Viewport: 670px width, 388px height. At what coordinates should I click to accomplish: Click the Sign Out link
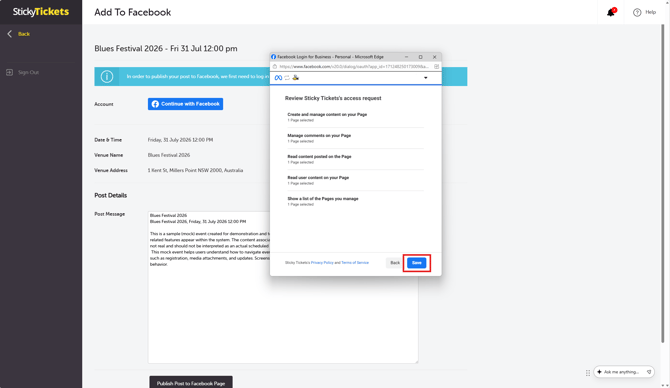coord(28,72)
